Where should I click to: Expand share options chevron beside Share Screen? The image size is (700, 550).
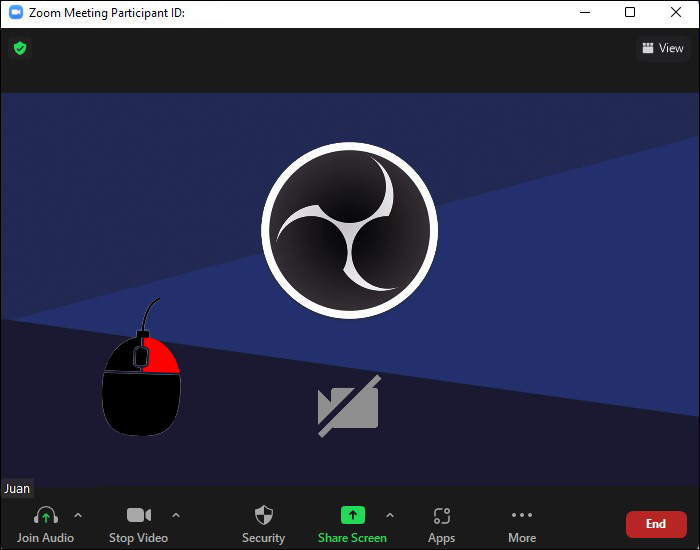coord(390,515)
